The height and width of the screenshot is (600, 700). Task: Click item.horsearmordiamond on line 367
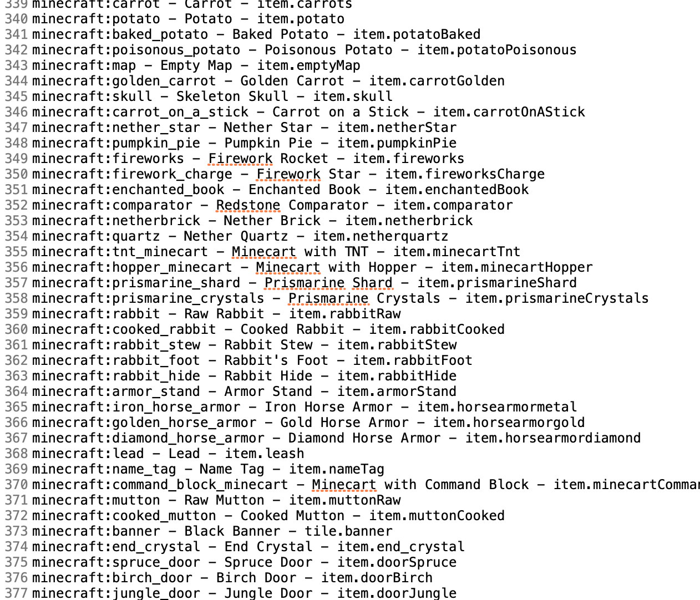tap(553, 438)
